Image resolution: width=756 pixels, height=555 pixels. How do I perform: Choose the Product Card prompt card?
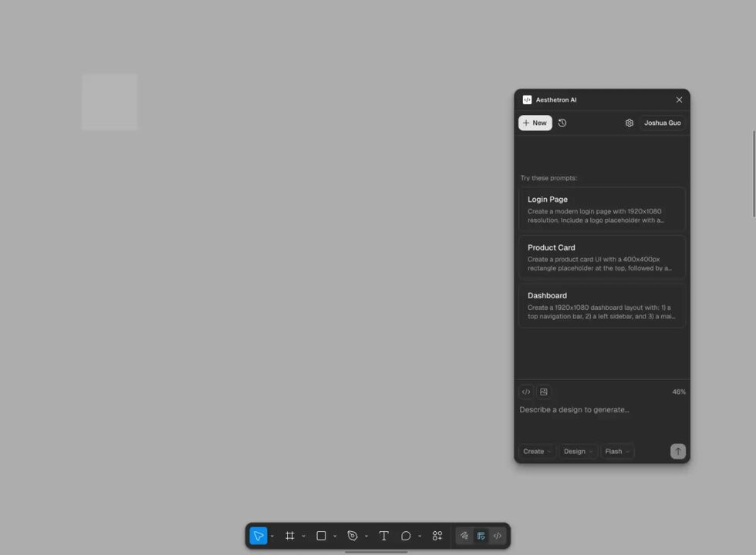(x=602, y=257)
